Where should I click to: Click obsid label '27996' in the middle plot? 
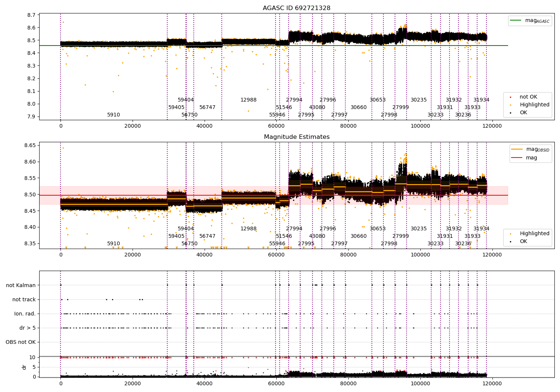point(328,229)
